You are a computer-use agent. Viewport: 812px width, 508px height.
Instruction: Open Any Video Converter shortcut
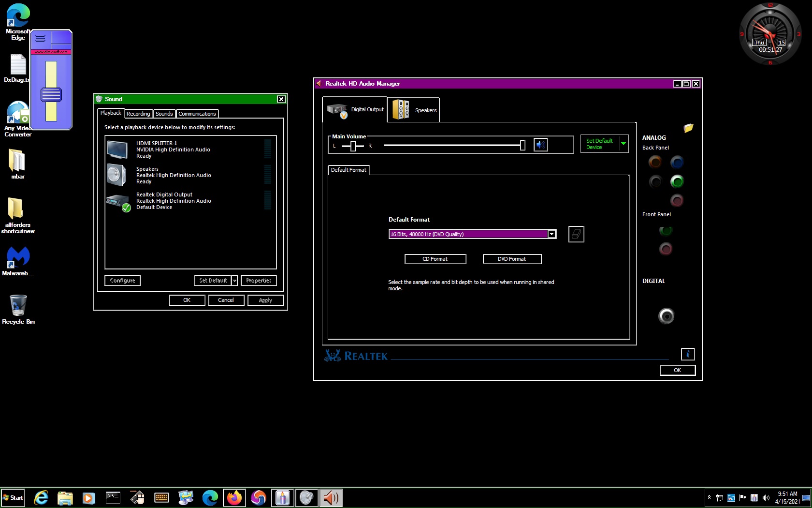[18, 119]
